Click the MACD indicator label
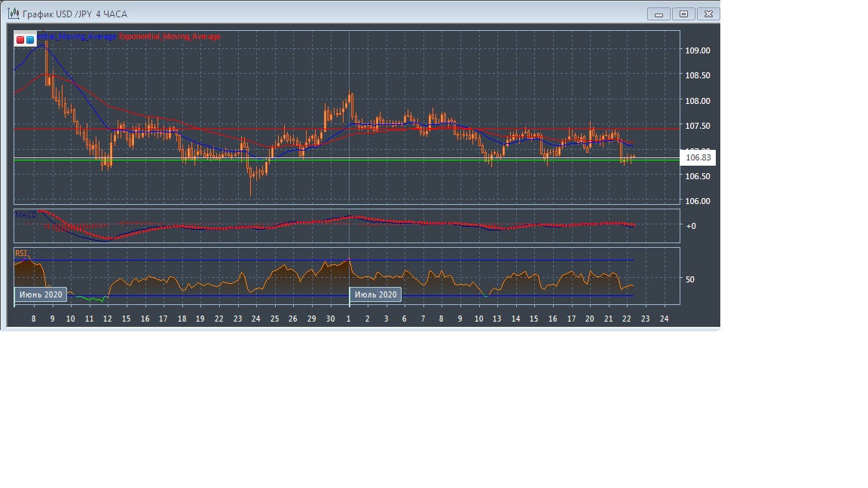 (26, 215)
